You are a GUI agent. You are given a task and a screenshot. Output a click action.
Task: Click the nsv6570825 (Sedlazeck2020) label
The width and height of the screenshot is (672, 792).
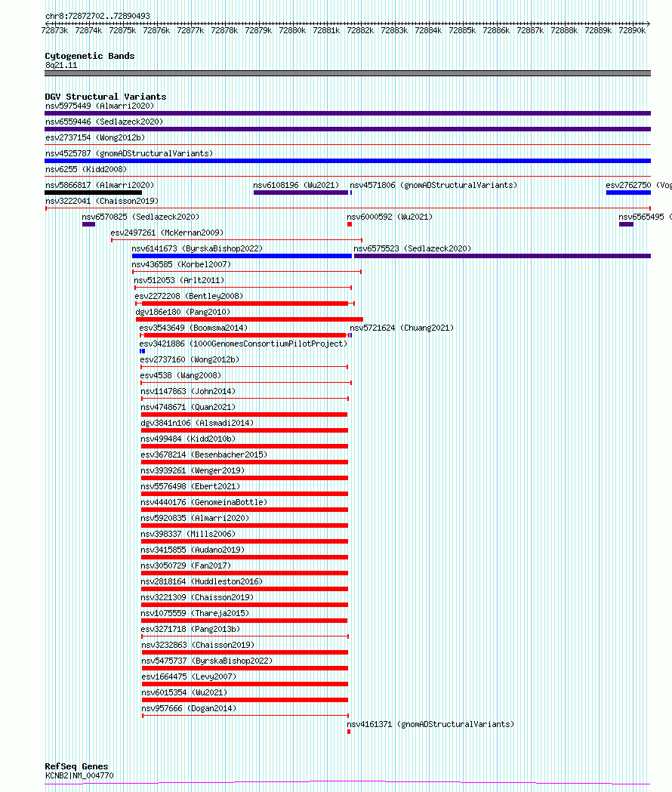[140, 217]
